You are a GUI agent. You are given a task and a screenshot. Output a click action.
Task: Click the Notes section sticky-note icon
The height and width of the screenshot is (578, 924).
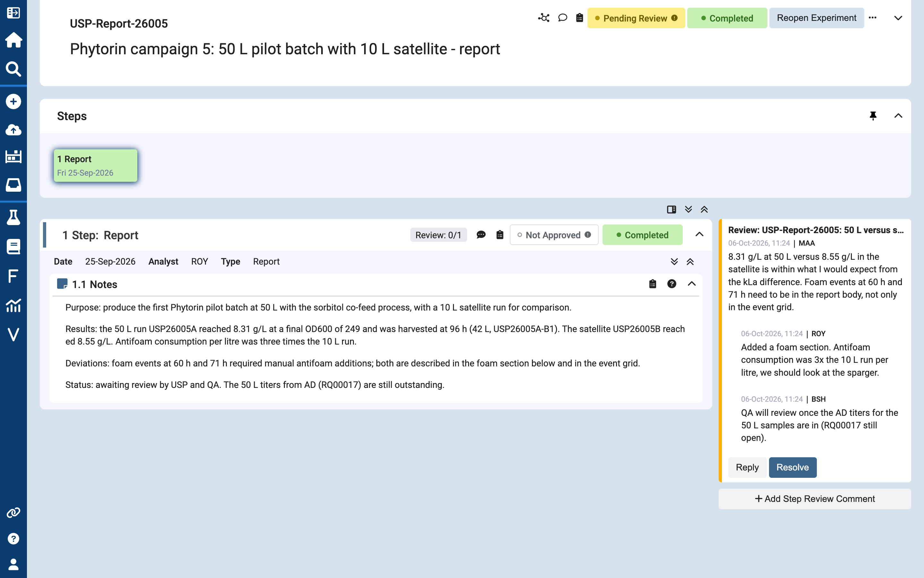click(62, 284)
